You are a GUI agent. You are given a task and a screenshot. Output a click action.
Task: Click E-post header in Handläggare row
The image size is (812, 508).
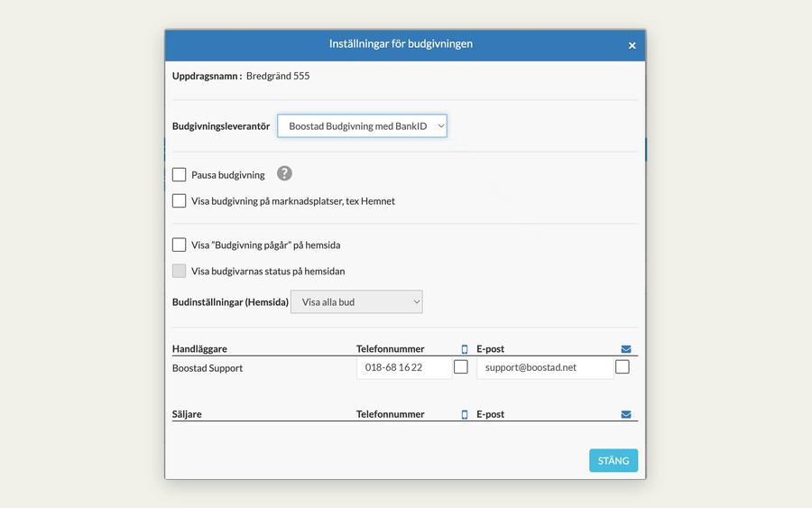[491, 349]
